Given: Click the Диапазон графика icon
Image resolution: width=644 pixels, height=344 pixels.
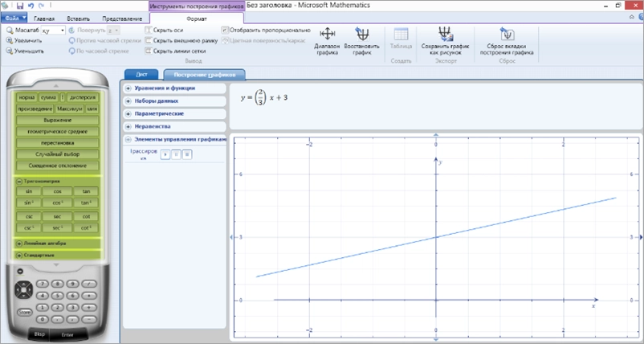Looking at the screenshot, I should 327,34.
